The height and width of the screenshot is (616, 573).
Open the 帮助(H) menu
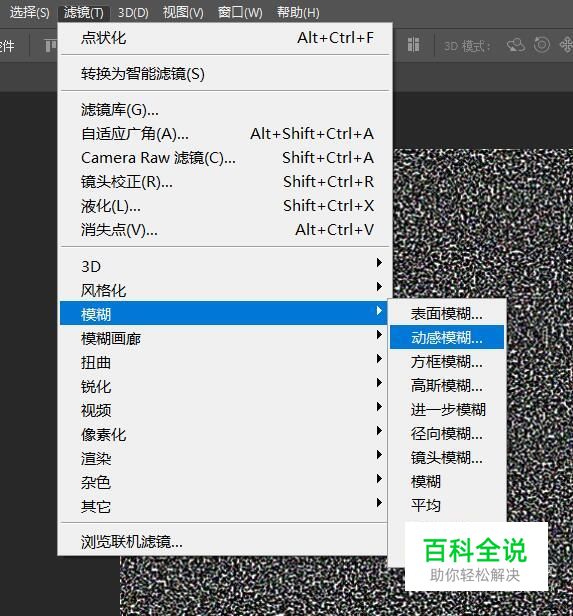click(x=298, y=13)
